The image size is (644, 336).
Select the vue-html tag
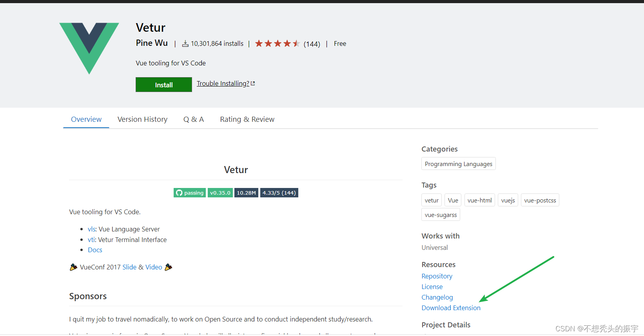[x=480, y=200]
